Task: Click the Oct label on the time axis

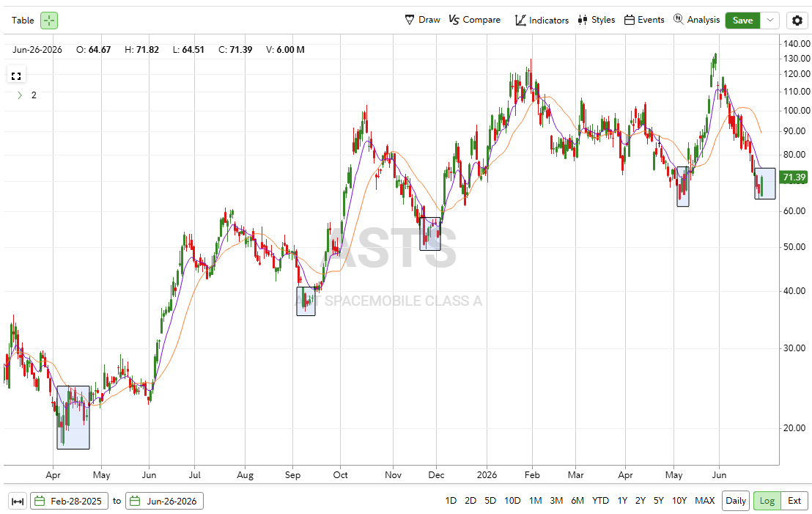Action: pos(340,474)
